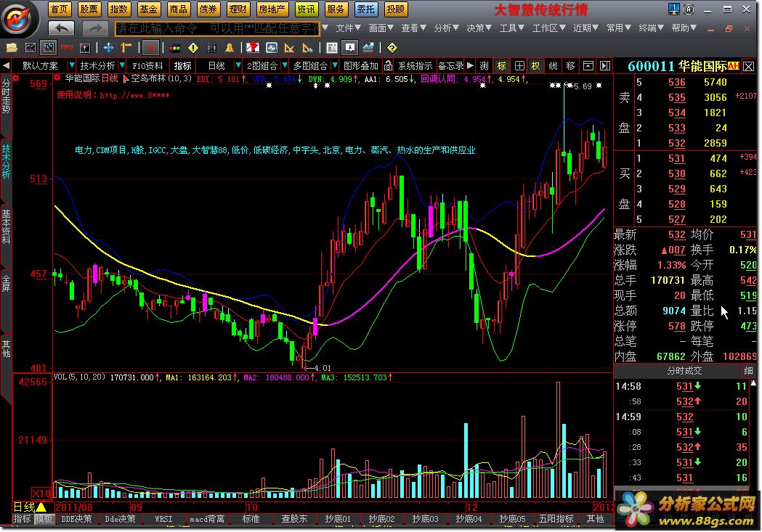The width and height of the screenshot is (762, 532).
Task: Open the 分析 dropdown menu
Action: click(x=446, y=28)
